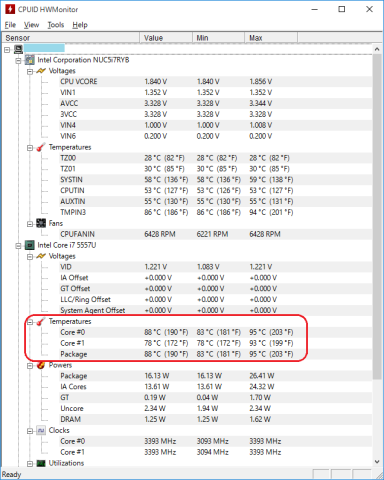The width and height of the screenshot is (384, 480).
Task: Click the CPU Voltages lightning icon
Action: pos(41,256)
